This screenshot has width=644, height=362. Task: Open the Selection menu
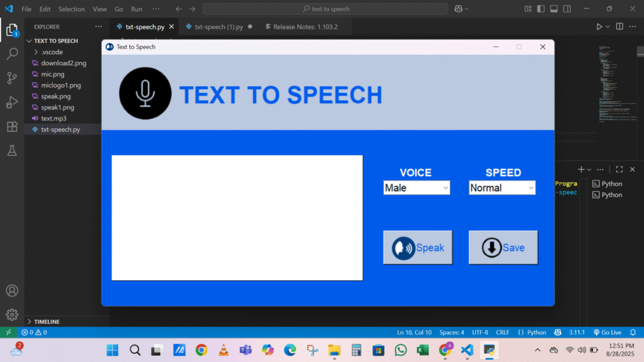(72, 9)
